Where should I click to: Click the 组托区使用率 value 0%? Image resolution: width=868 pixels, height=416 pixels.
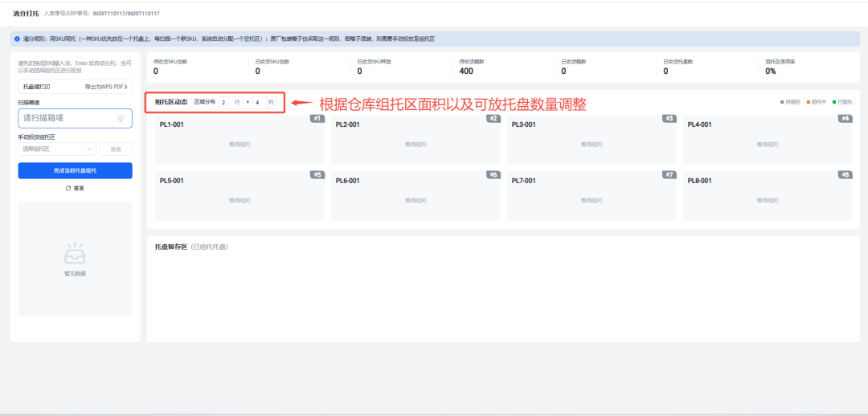[770, 71]
